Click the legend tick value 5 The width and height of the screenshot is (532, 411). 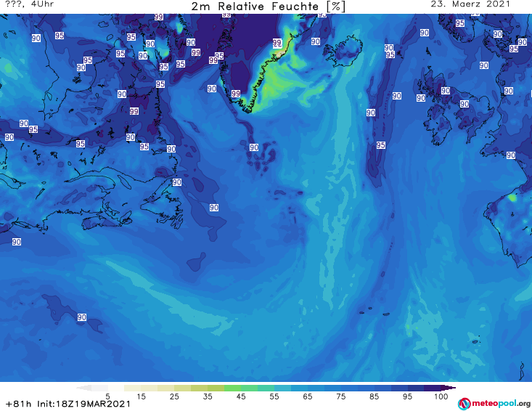(107, 396)
